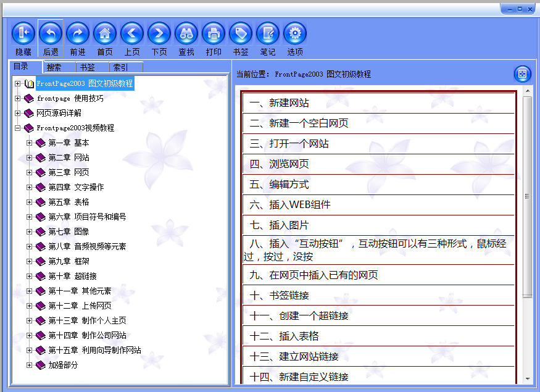Click the book icon of frontpage 使用技巧
Image resolution: width=540 pixels, height=392 pixels.
pos(29,99)
